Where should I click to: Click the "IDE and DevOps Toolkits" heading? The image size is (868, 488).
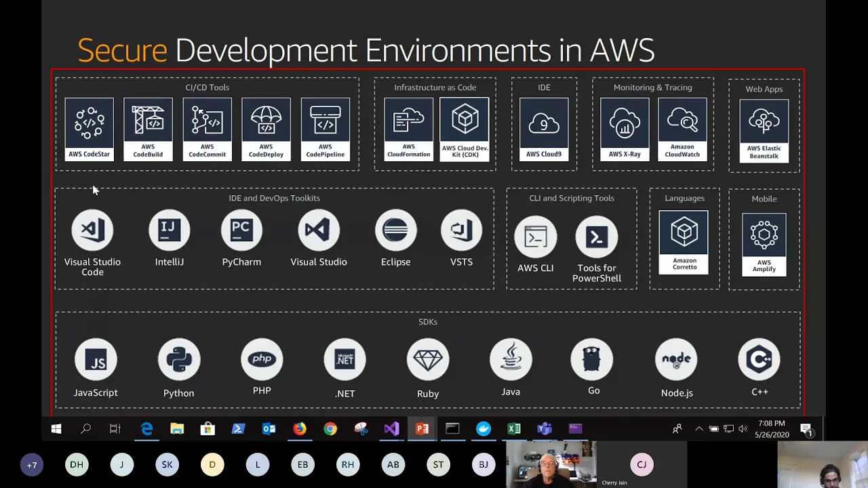[274, 198]
